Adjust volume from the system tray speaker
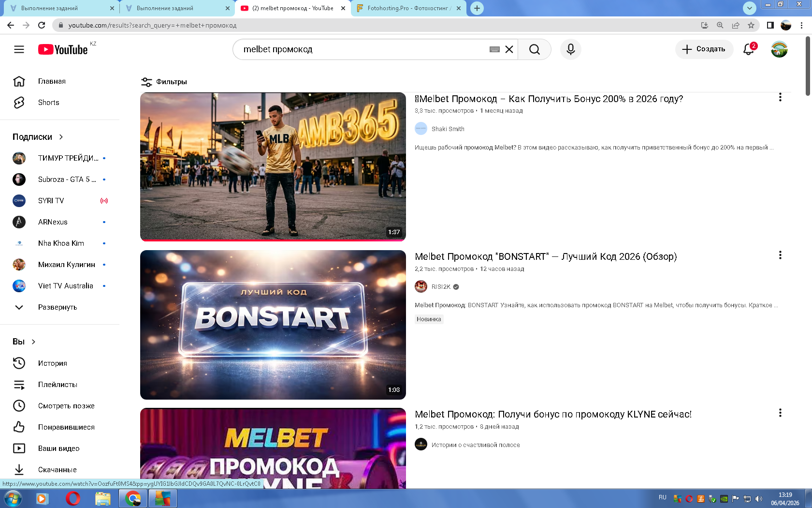 point(759,499)
